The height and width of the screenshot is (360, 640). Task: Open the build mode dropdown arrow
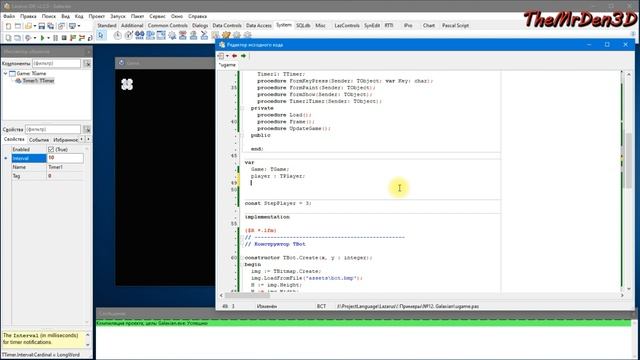35,38
